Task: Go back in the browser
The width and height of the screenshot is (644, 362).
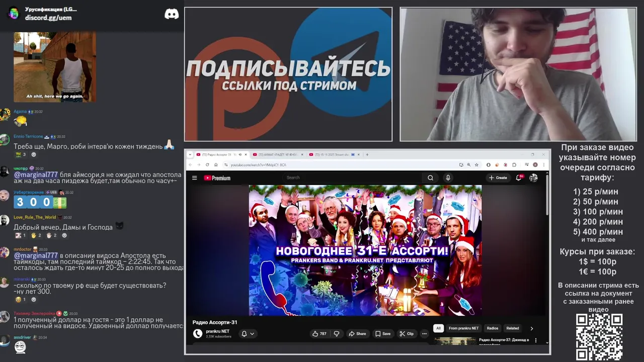Action: click(x=190, y=164)
